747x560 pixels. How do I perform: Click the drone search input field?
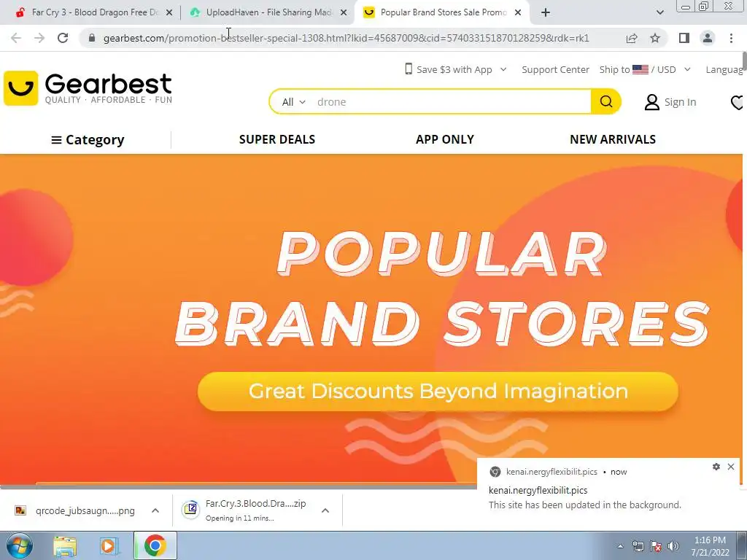click(x=451, y=102)
